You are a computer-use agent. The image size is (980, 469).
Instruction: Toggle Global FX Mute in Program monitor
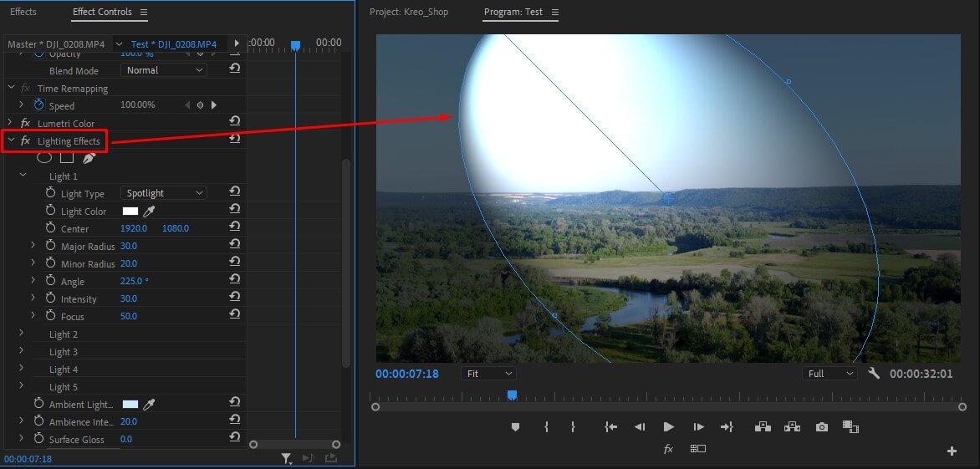tap(668, 449)
